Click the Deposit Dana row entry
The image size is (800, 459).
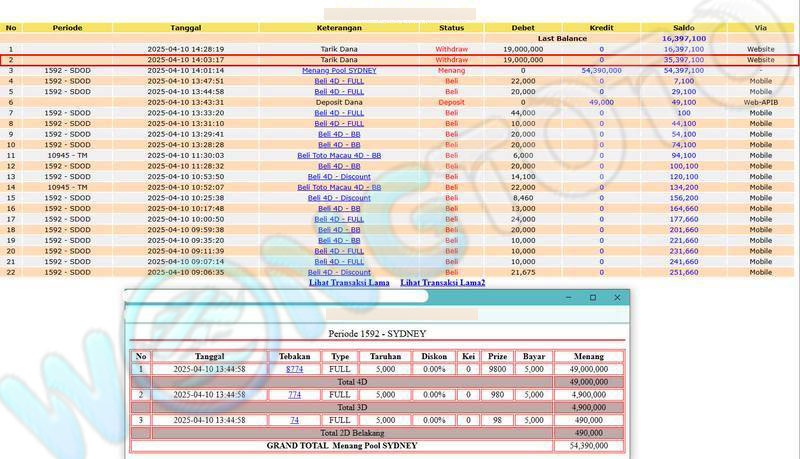click(339, 102)
